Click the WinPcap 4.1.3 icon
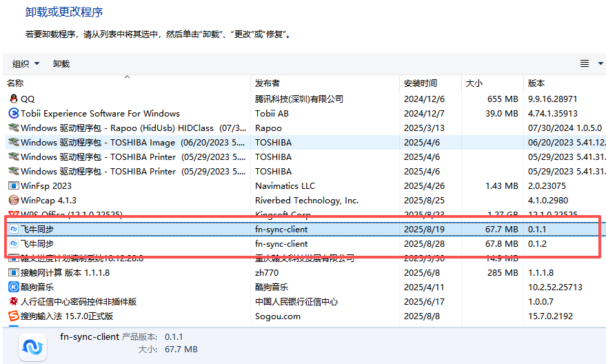The width and height of the screenshot is (606, 364). [14, 200]
